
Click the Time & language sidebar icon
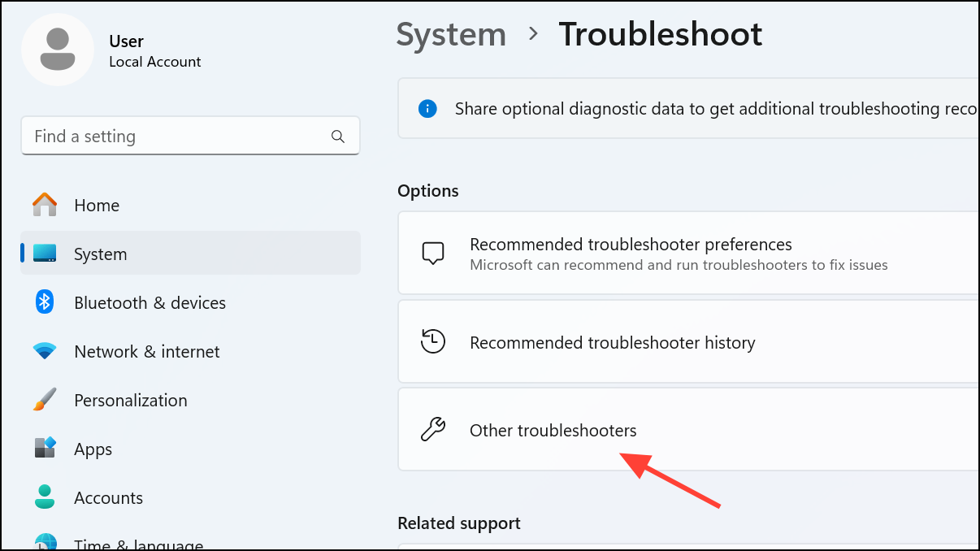[x=44, y=543]
